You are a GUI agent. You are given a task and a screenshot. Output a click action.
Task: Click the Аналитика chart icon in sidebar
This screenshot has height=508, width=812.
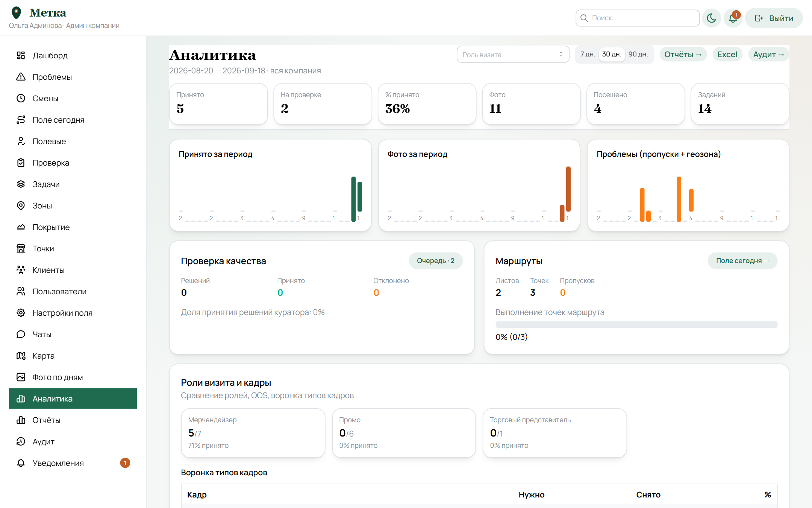coord(21,398)
